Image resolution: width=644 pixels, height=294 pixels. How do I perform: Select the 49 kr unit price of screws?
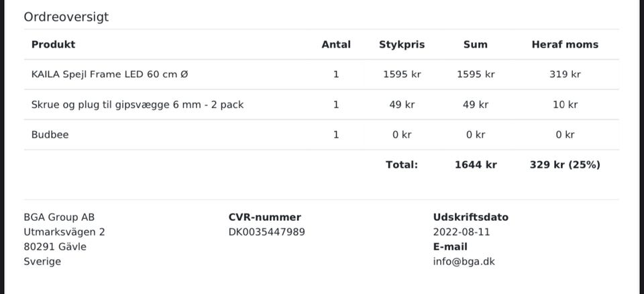[x=402, y=105]
